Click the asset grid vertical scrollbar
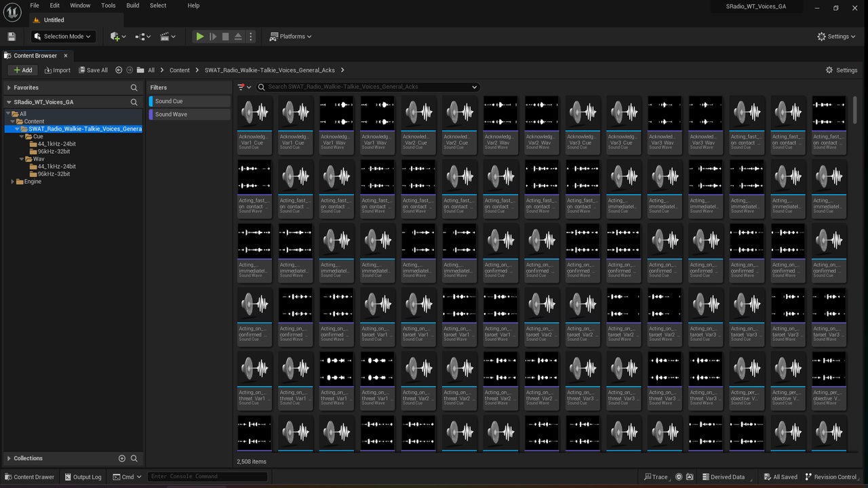The image size is (868, 488). [854, 110]
